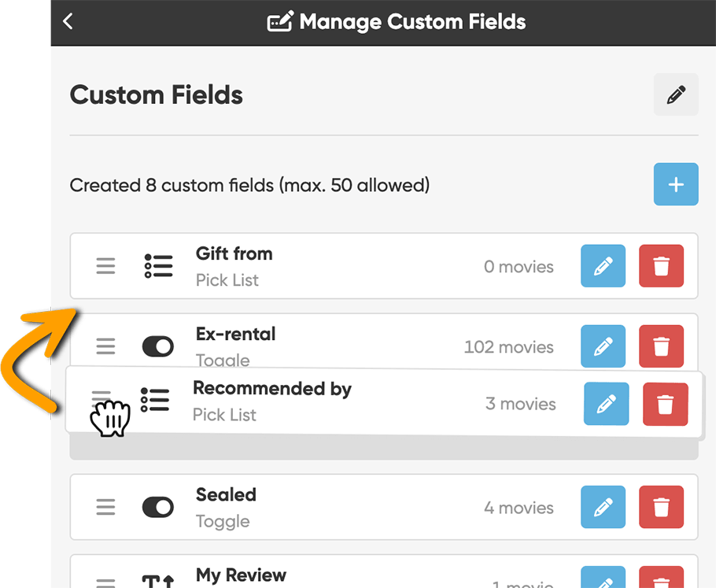Edit the Gift from field
Image resolution: width=716 pixels, height=588 pixels.
point(603,267)
